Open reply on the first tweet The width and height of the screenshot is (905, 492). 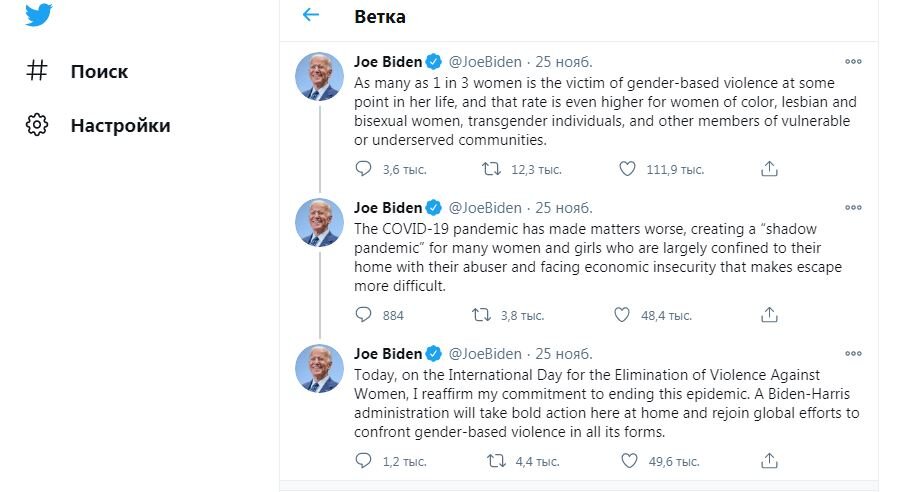click(363, 169)
